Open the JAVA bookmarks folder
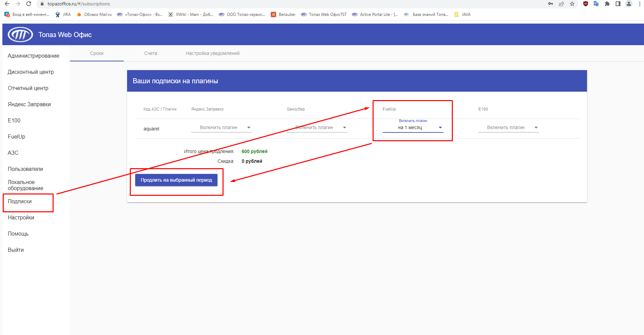The width and height of the screenshot is (644, 335). pyautogui.click(x=462, y=14)
